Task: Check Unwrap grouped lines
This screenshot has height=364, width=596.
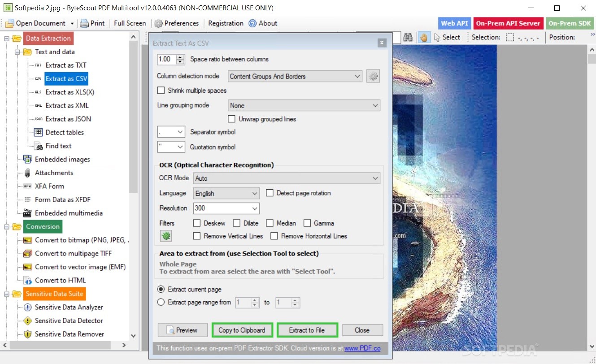Action: [x=232, y=119]
